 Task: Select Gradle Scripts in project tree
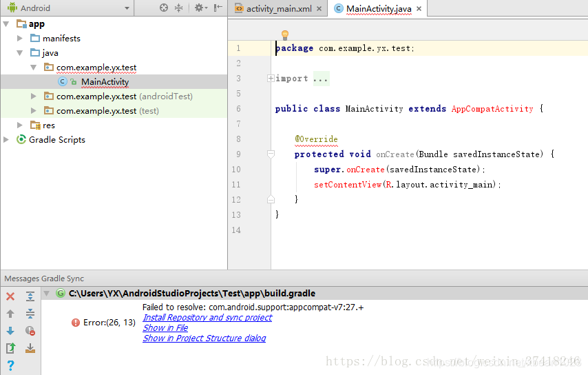tap(57, 140)
